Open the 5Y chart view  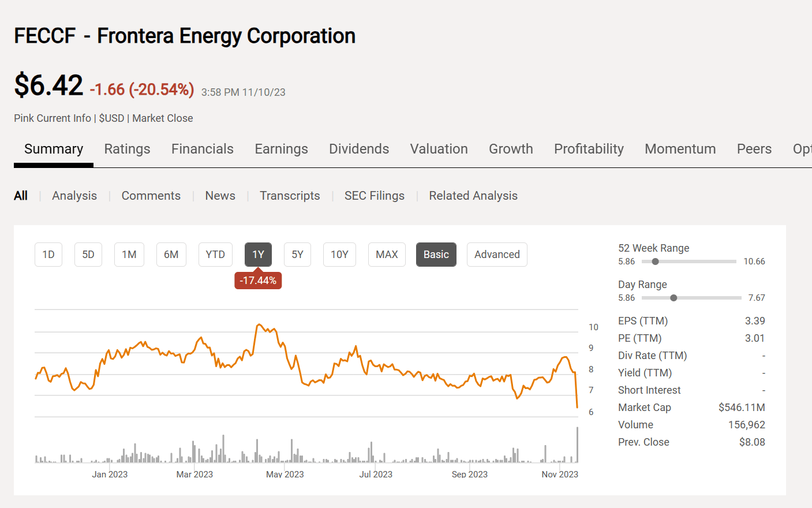point(297,254)
